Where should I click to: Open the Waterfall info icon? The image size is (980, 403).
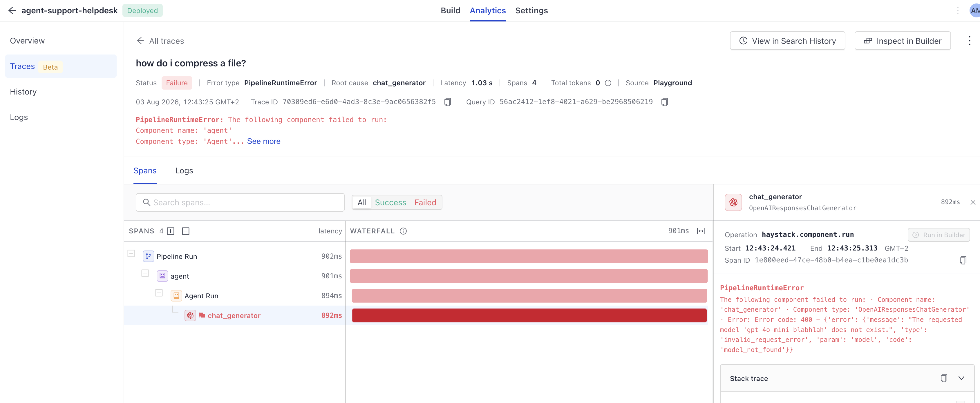[x=403, y=231]
